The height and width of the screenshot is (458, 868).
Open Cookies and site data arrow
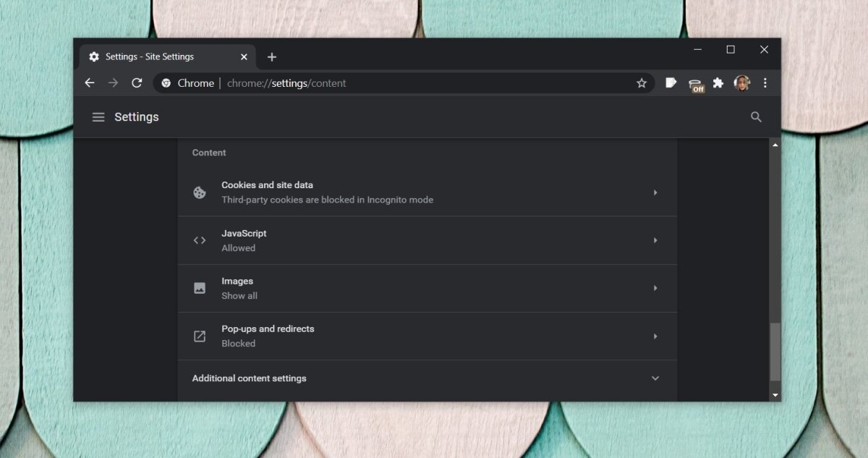pos(655,192)
